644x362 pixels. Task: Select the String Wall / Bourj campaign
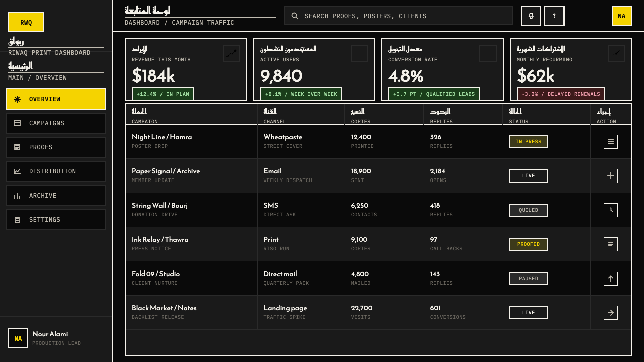tap(159, 205)
